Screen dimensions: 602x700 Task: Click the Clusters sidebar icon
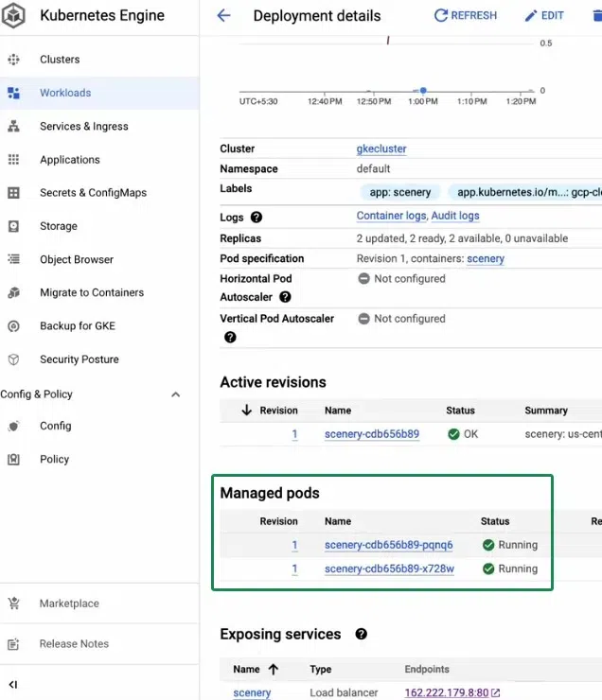point(13,59)
